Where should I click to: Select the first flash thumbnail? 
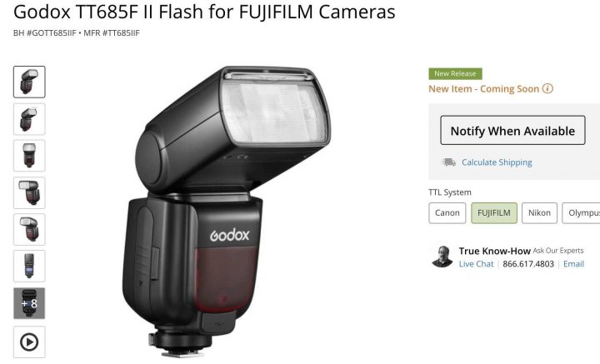29,82
